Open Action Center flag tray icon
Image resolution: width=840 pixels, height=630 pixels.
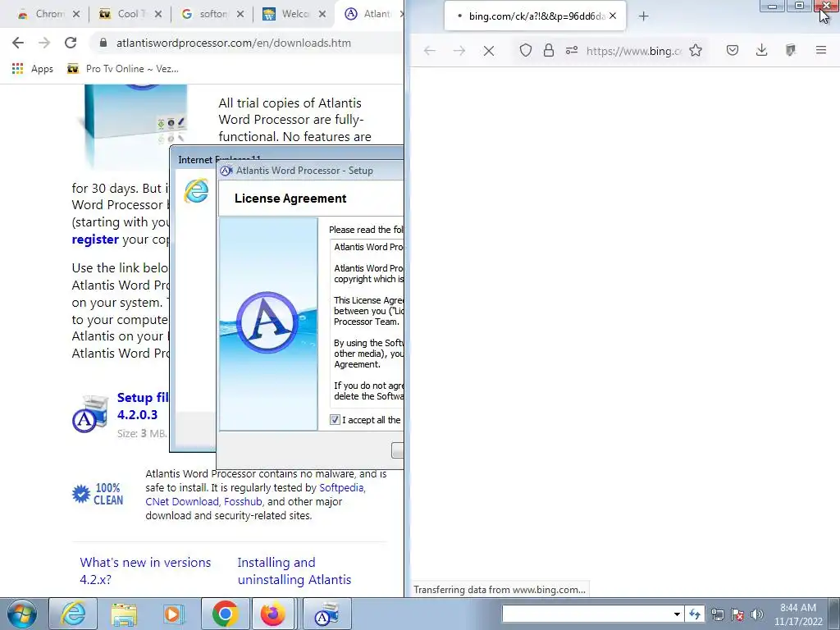pos(737,614)
